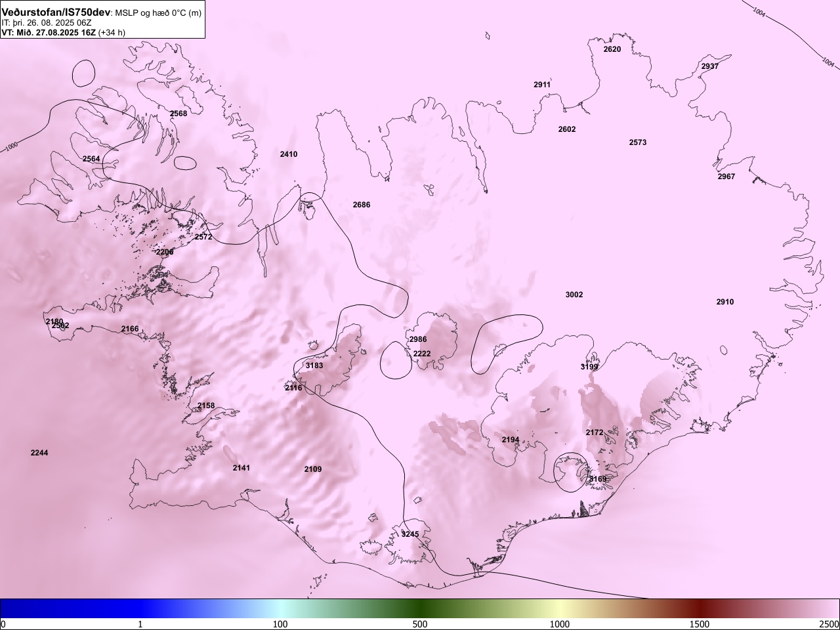Click the 'IT: þri. 26. 08. 2025 06Z' line
Viewport: 840px width, 630px height.
click(x=47, y=22)
